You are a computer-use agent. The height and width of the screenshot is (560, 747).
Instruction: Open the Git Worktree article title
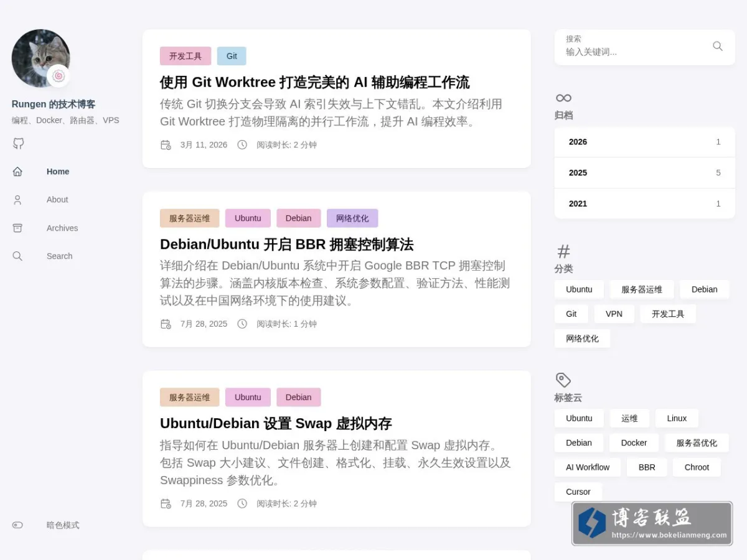pyautogui.click(x=314, y=82)
